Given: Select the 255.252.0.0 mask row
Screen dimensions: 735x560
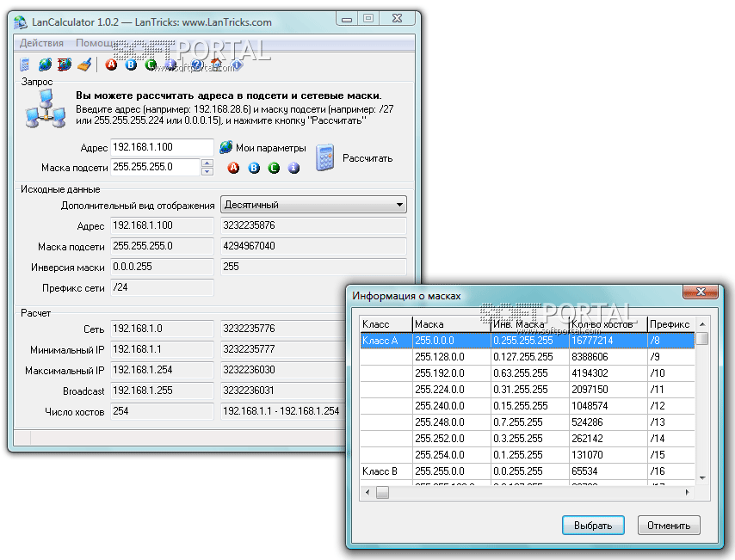Looking at the screenshot, I should (x=528, y=439).
